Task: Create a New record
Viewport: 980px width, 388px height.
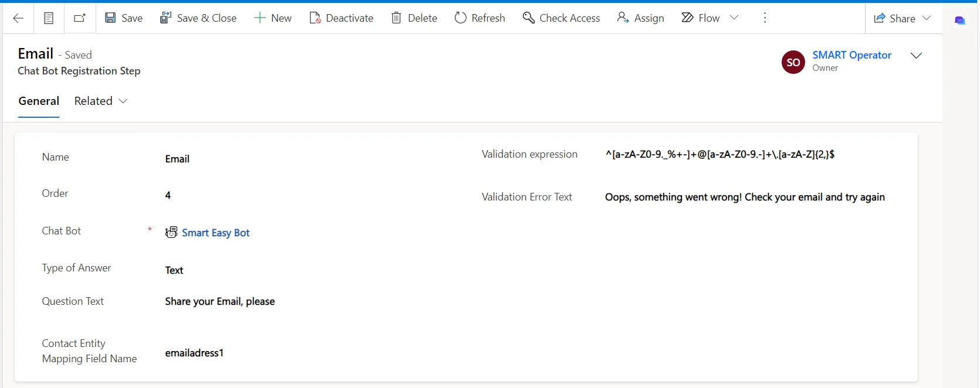Action: 273,18
